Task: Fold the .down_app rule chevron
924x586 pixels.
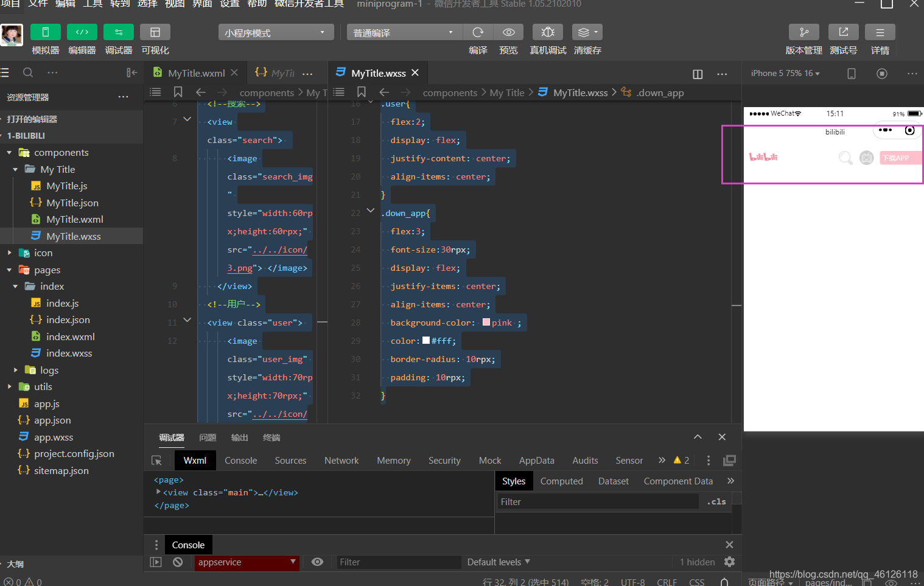Action: click(x=370, y=211)
